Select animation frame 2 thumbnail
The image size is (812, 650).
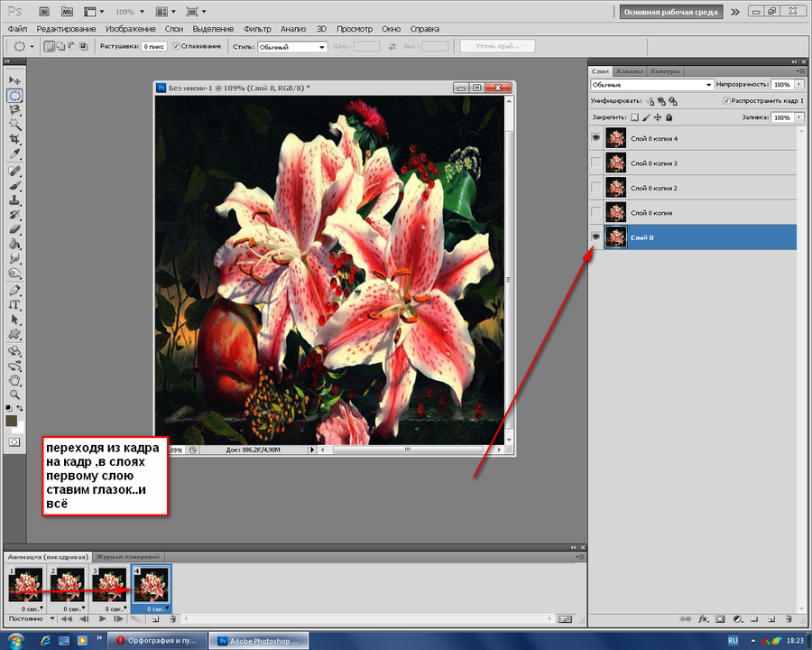pyautogui.click(x=68, y=585)
